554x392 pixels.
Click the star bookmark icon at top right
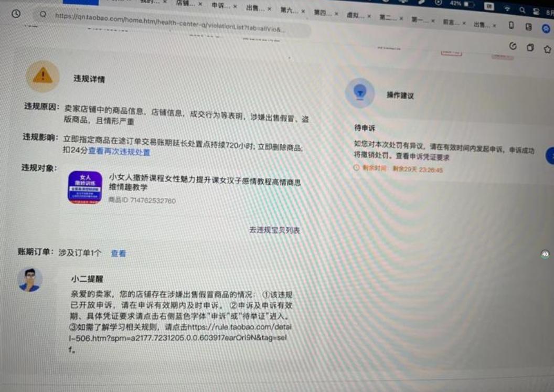547,49
